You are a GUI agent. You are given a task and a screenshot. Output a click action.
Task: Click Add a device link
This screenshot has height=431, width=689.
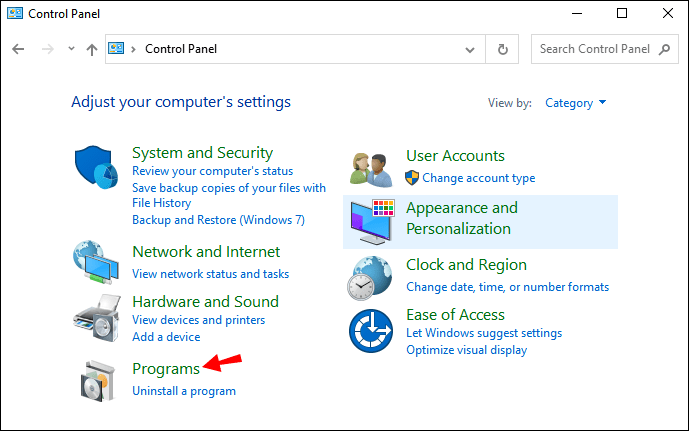coord(166,337)
